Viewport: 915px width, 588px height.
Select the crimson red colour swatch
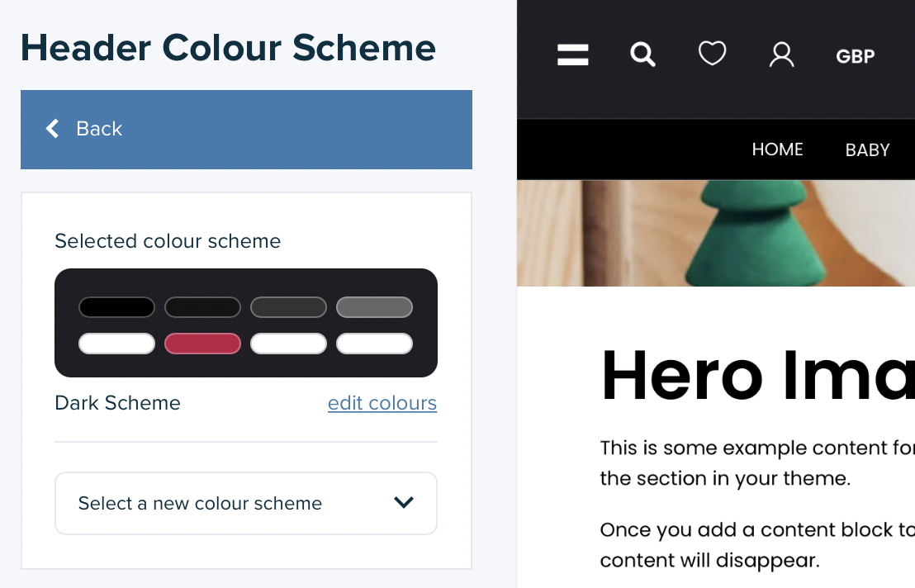202,344
